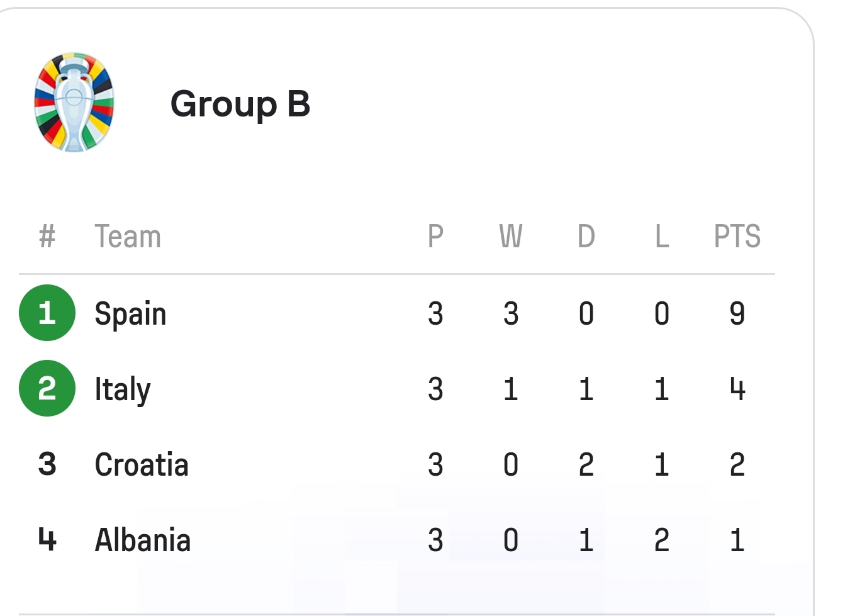Select the green position 1 badge
Viewport: 850px width, 616px height.
click(47, 313)
